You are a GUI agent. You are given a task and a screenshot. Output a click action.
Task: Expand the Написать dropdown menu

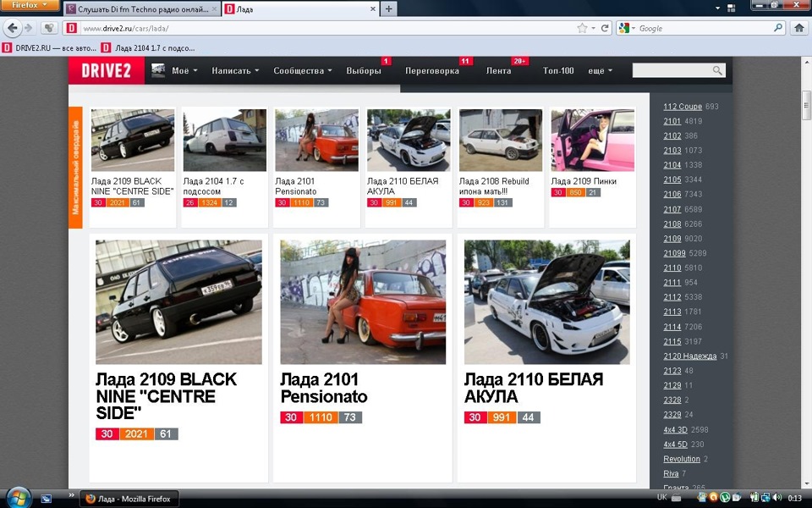tap(235, 70)
